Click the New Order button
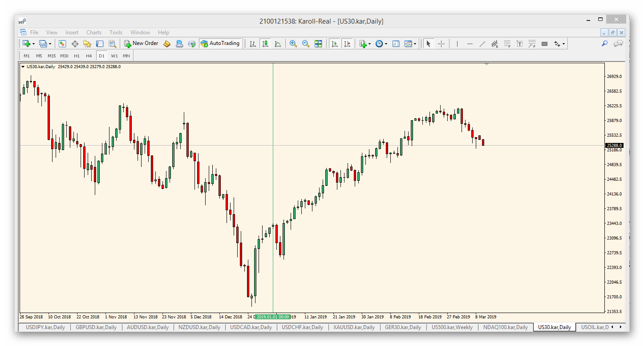This screenshot has width=644, height=346. 141,44
